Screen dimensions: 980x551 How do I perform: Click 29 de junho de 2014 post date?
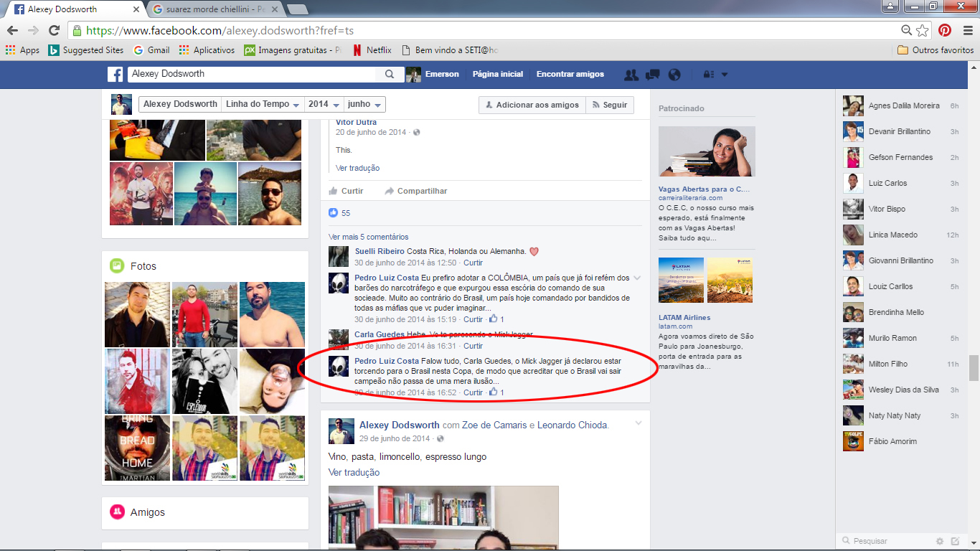pyautogui.click(x=395, y=438)
